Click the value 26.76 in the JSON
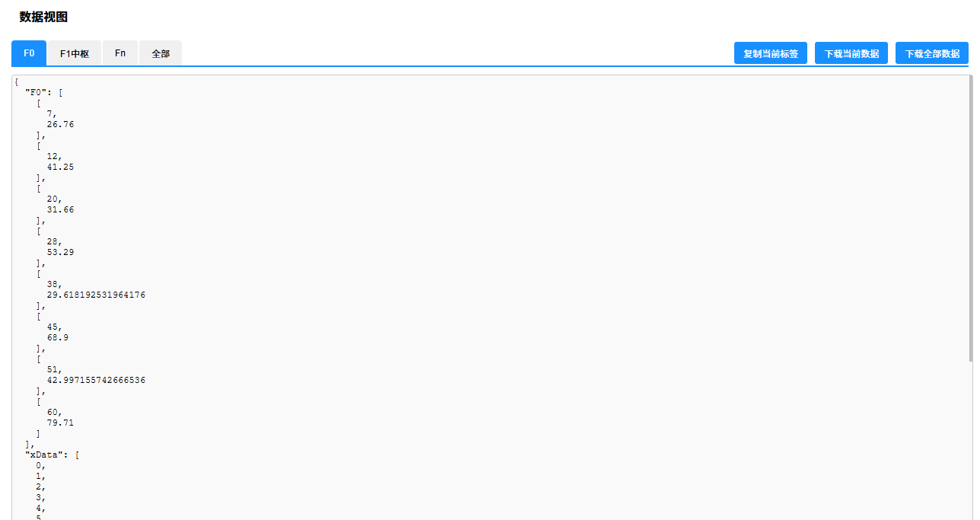The width and height of the screenshot is (980, 520). point(60,124)
